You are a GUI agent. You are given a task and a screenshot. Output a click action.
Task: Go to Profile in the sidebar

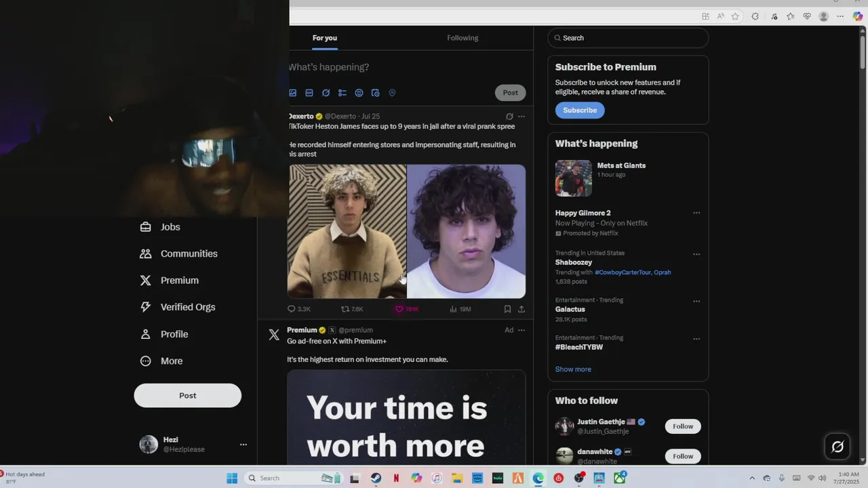164,334
